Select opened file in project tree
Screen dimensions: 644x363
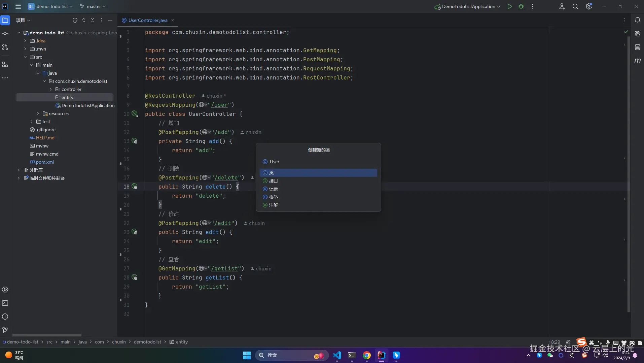point(75,20)
